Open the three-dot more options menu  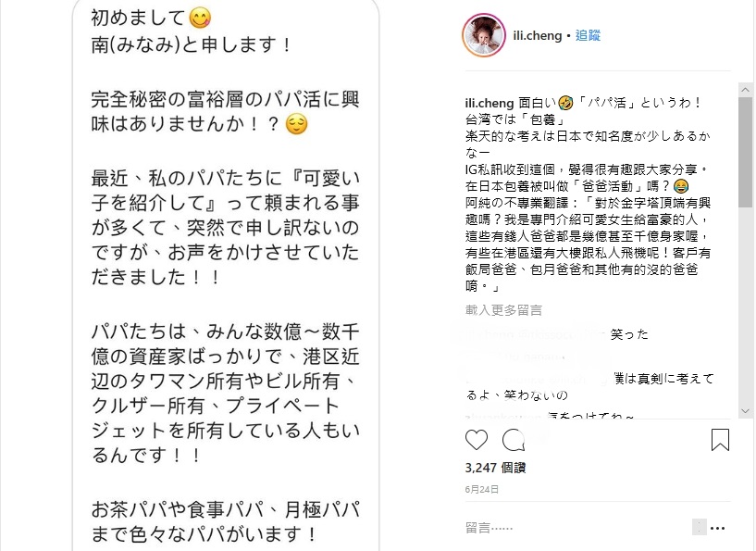point(717,529)
